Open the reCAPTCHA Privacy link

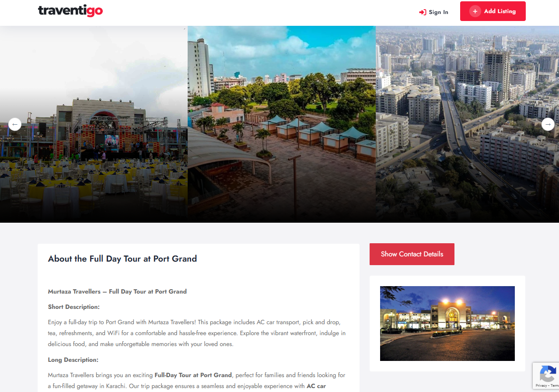coord(541,385)
